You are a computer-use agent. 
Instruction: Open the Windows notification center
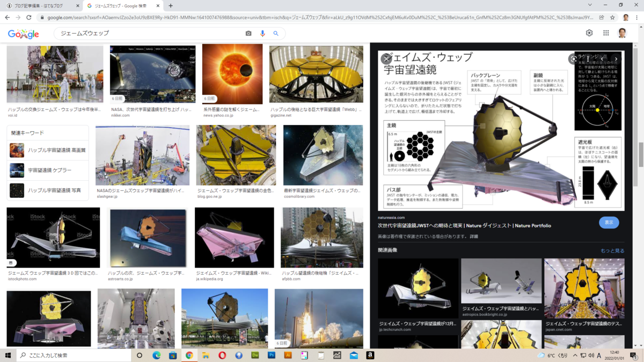pyautogui.click(x=634, y=355)
